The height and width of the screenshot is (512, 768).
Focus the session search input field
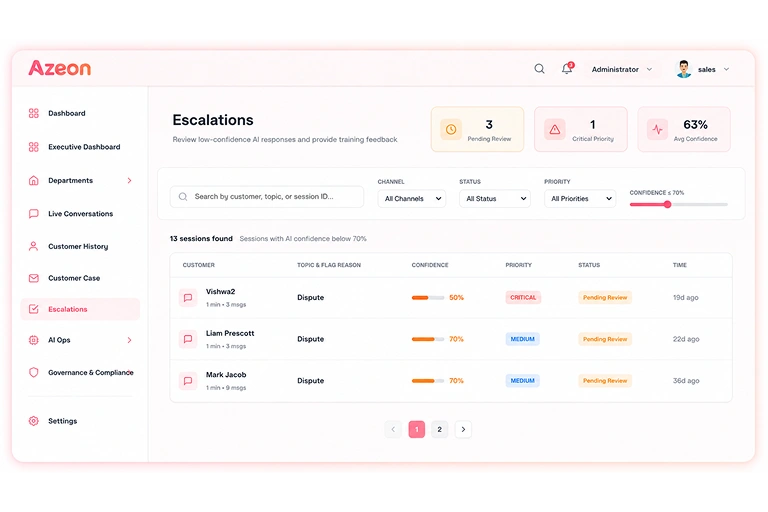(267, 196)
